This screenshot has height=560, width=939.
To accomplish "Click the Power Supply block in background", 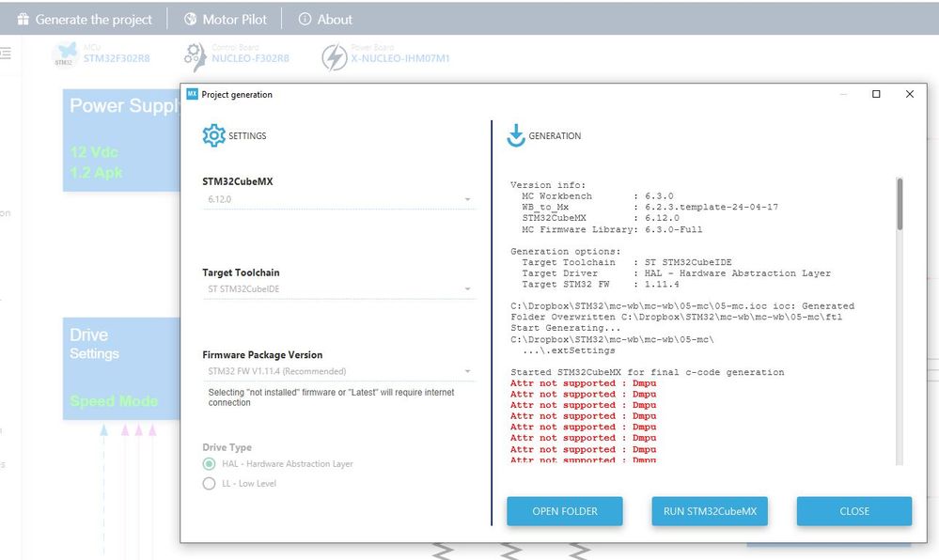I will (x=121, y=140).
